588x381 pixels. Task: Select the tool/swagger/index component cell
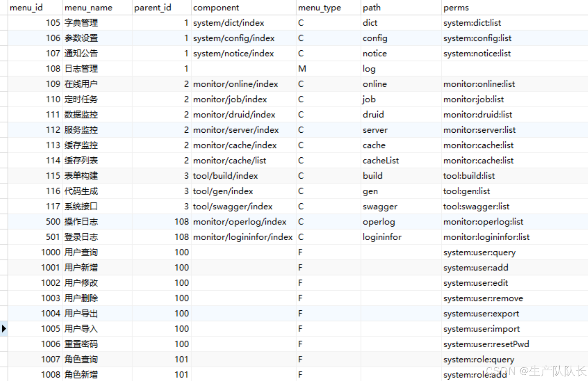pos(233,206)
